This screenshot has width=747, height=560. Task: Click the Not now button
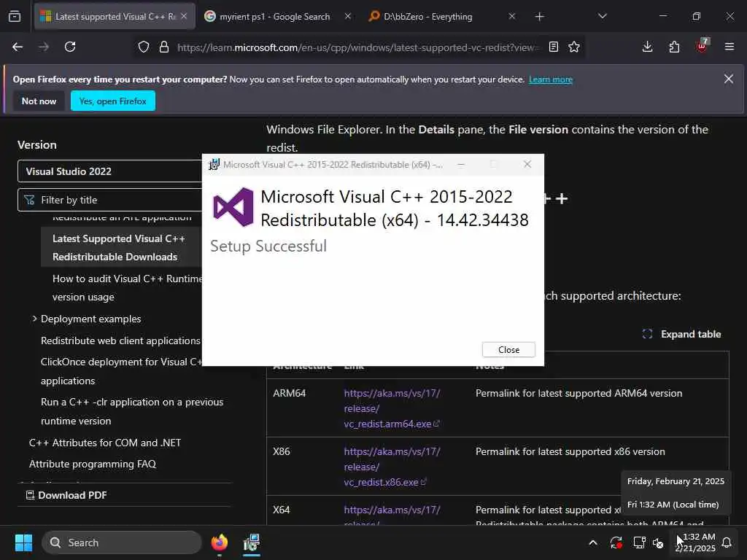coord(39,101)
